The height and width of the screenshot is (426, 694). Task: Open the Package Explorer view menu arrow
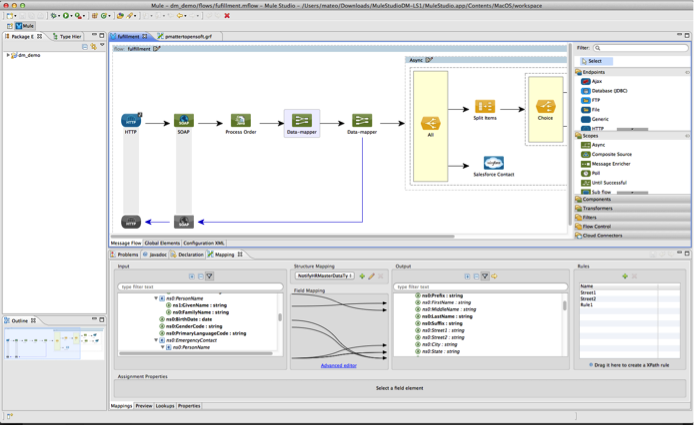click(x=102, y=45)
